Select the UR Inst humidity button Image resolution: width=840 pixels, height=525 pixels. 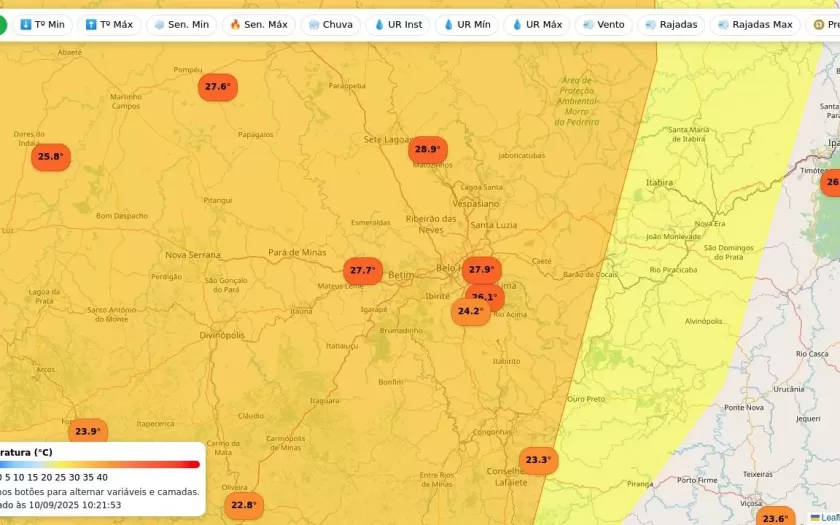[x=399, y=24]
